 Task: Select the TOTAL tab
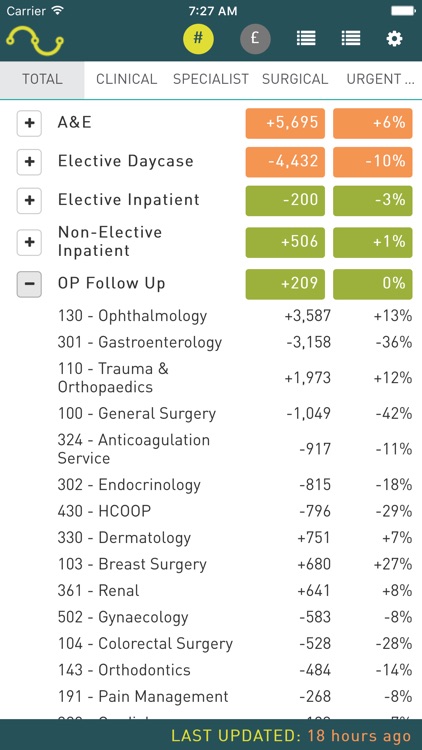42,79
